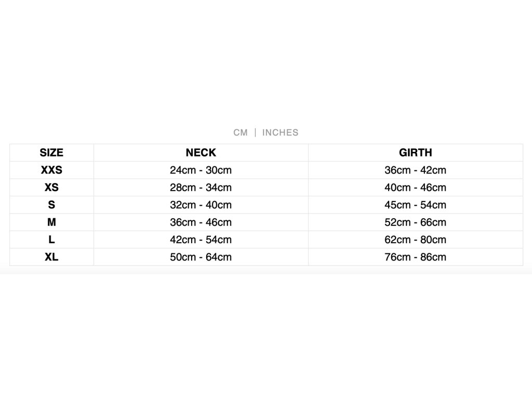Viewport: 532px width, 399px height.
Task: Click the 24cm - 30cm neck cell
Action: 201,170
